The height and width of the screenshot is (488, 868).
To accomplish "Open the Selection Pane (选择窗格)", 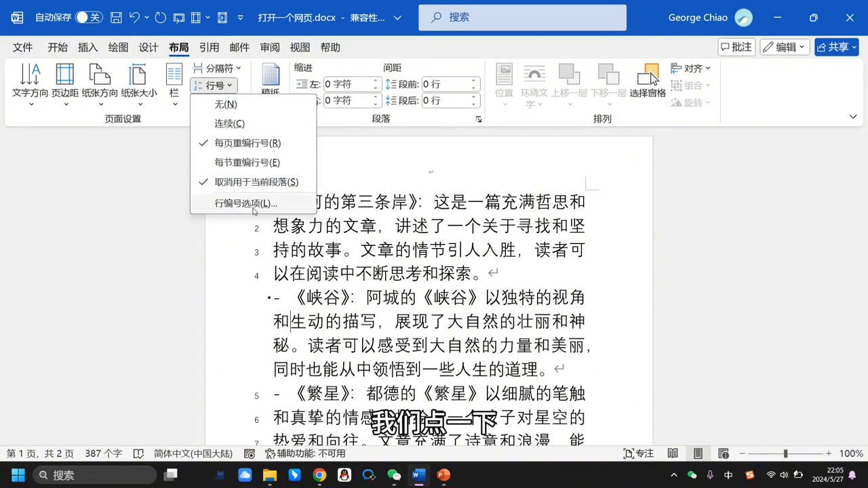I will coord(648,76).
